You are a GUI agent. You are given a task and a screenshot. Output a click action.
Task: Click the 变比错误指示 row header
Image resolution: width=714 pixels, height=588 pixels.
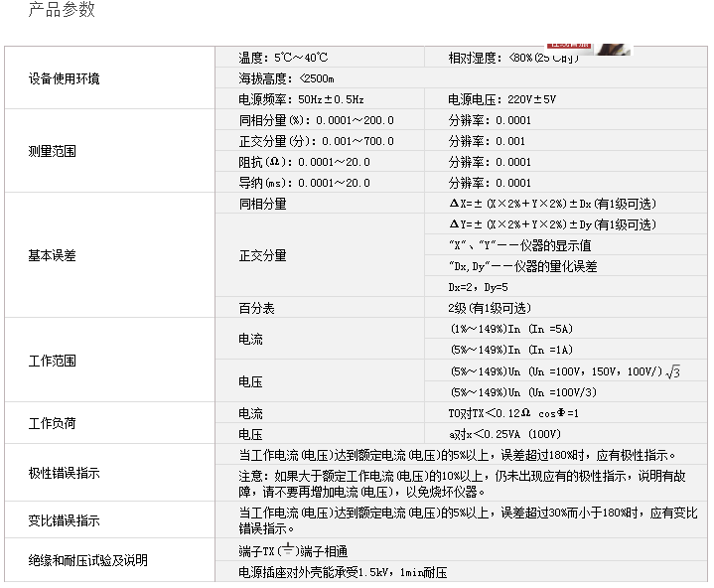(64, 521)
